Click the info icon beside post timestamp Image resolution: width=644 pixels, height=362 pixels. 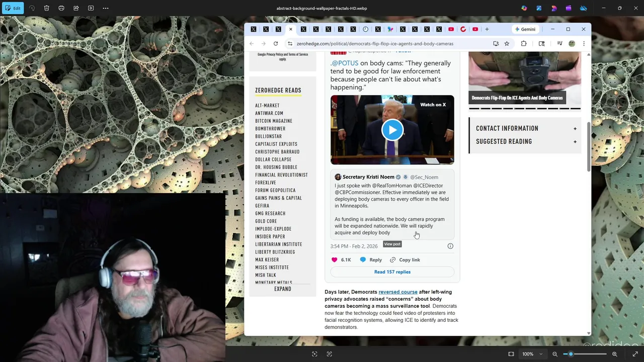(450, 246)
